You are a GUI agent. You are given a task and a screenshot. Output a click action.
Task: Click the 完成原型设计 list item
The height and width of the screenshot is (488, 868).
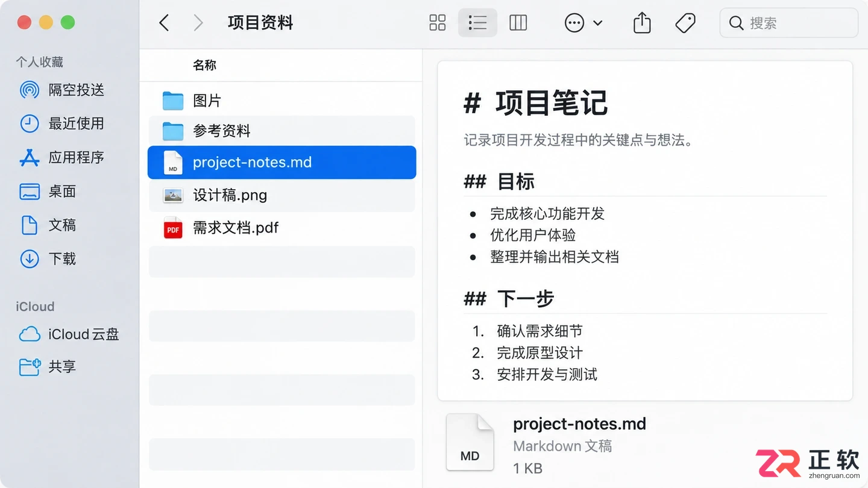(539, 352)
